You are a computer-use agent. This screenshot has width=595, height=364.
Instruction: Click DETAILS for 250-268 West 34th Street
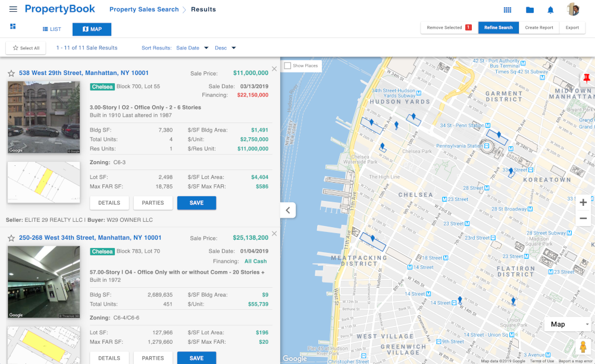[109, 357]
